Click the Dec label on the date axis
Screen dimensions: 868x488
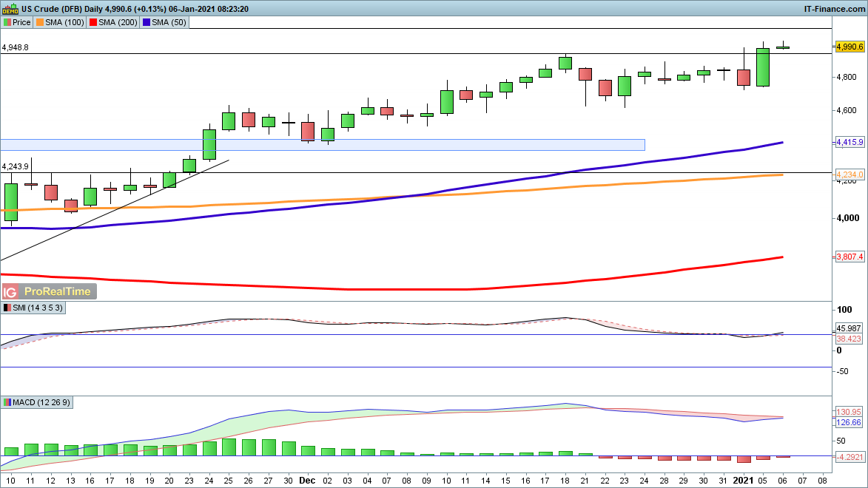(306, 480)
